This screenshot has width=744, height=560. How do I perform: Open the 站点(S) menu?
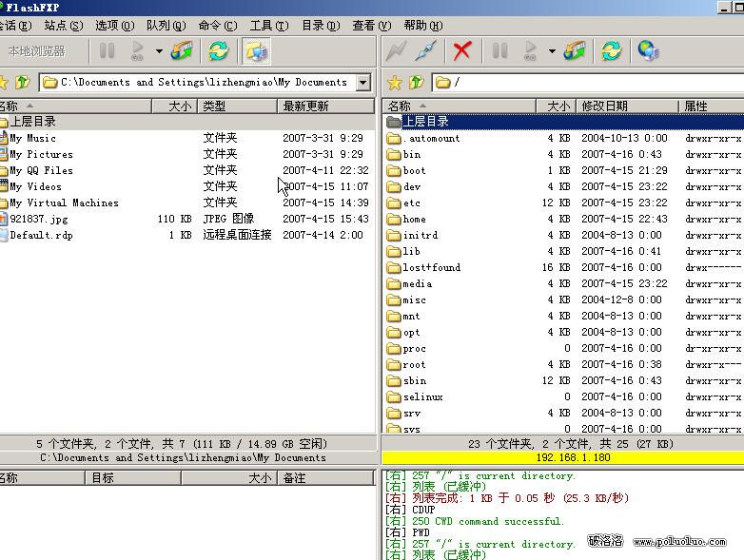(x=63, y=25)
